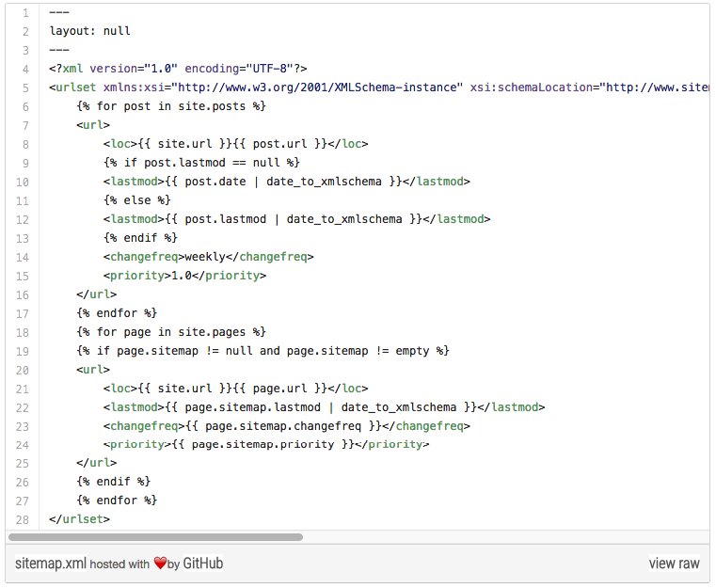The height and width of the screenshot is (588, 716).
Task: Click the XML version declaration line
Action: [x=179, y=68]
